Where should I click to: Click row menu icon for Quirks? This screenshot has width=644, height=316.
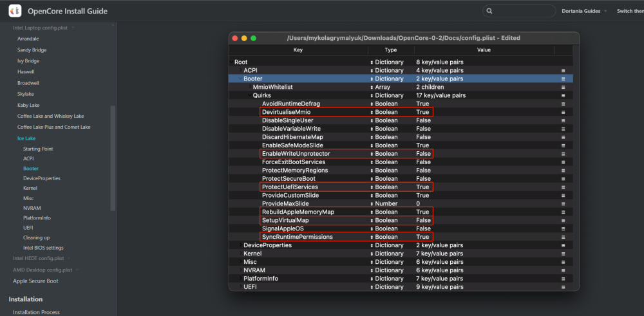[563, 95]
